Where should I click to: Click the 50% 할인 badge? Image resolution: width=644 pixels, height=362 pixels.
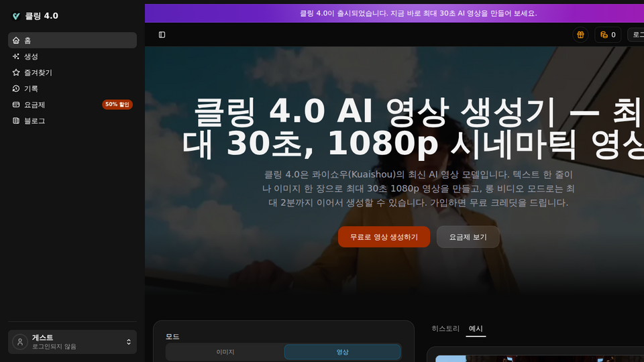point(117,105)
